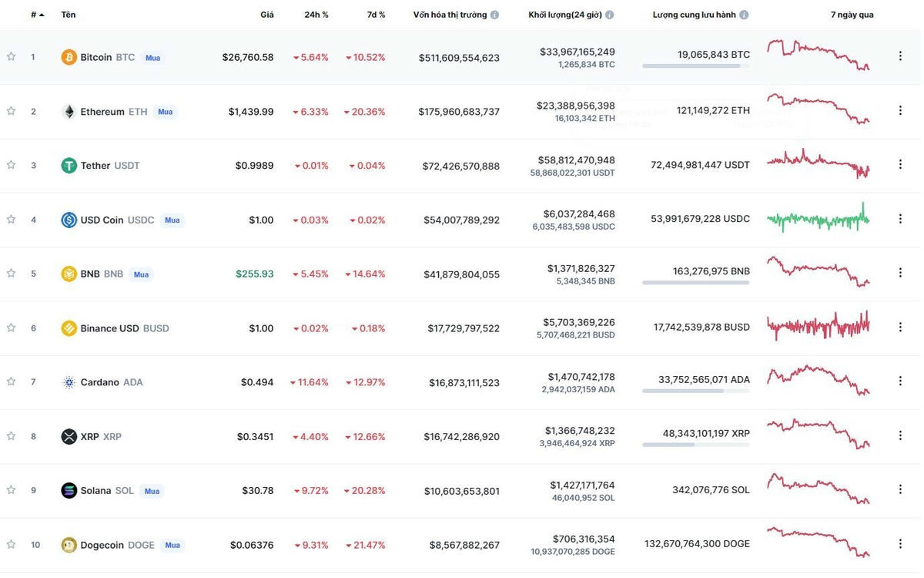Screen dimensions: 924x578
Task: Open Tether's 7-day price sparkline chart
Action: 818,163
